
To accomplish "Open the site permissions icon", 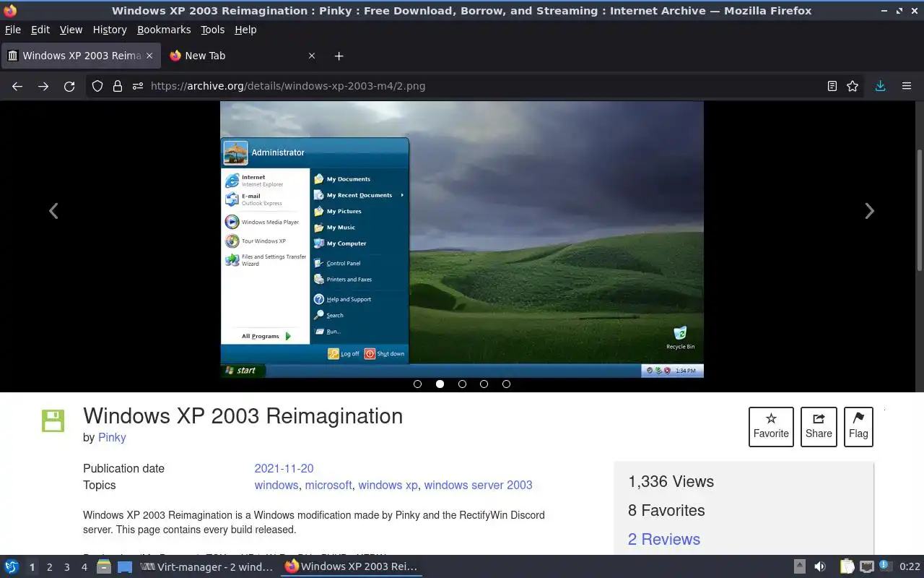I will (x=138, y=86).
